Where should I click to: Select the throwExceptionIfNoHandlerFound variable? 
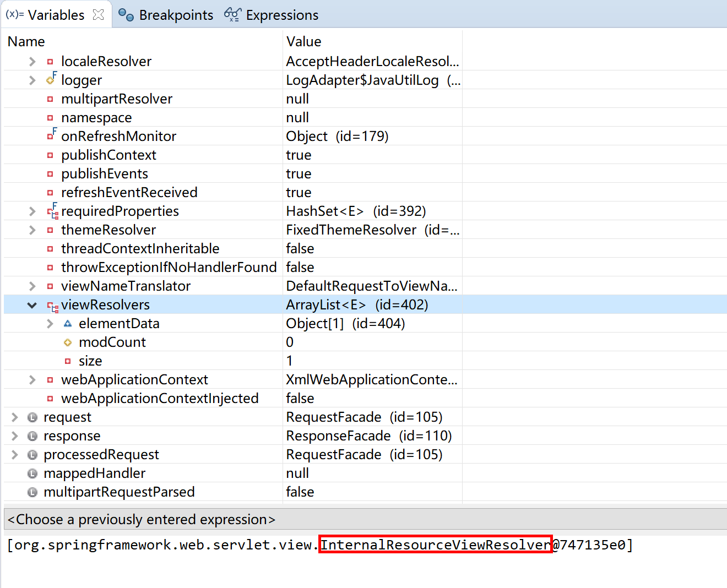[x=169, y=268]
